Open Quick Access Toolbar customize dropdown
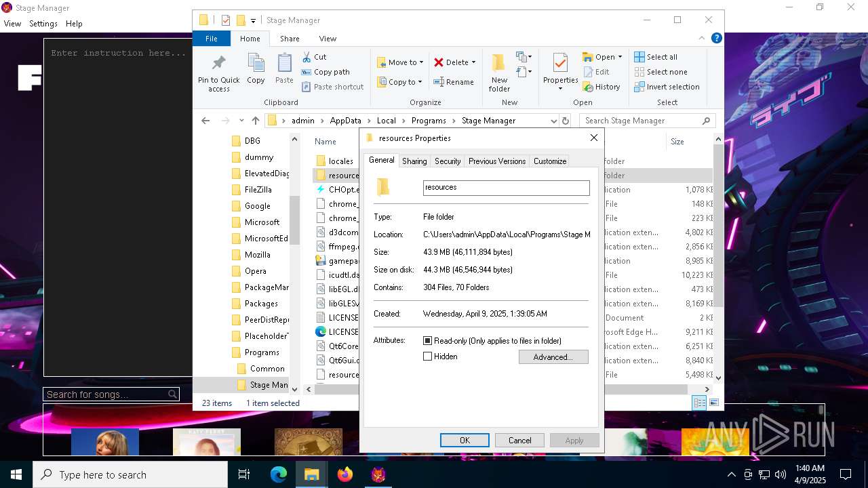This screenshot has width=868, height=488. (253, 20)
